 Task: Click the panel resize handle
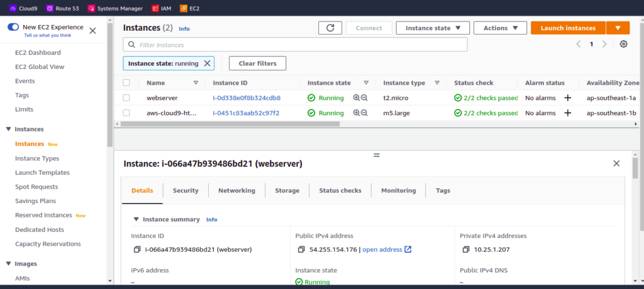(x=377, y=155)
